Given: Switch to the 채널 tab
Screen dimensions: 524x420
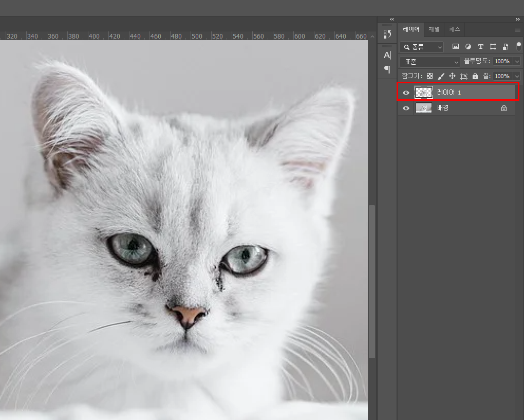Looking at the screenshot, I should (434, 29).
